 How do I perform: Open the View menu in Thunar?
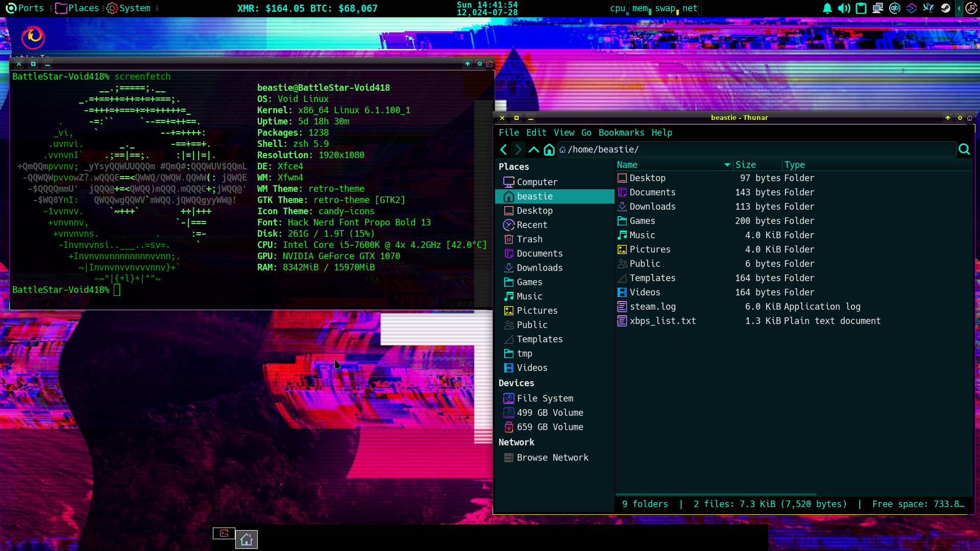(x=564, y=133)
